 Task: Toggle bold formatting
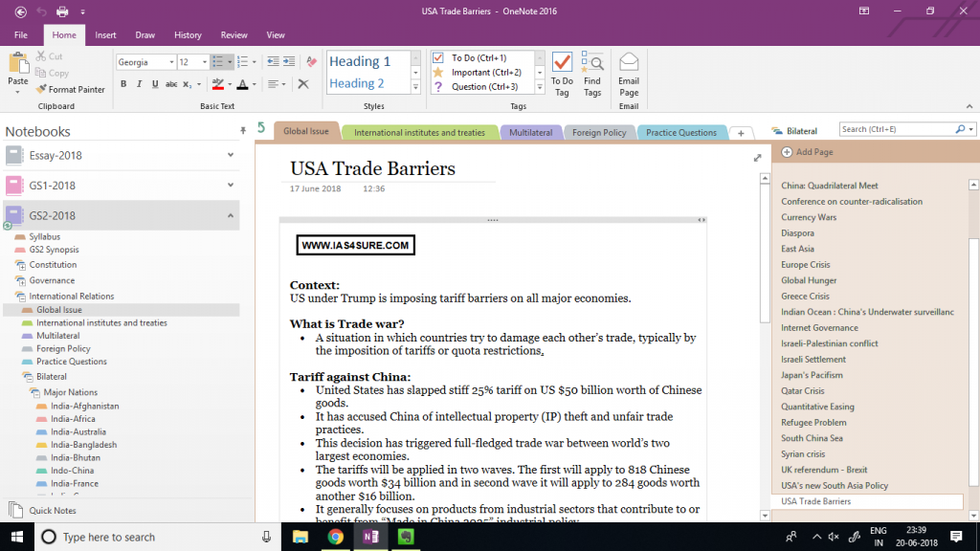[122, 84]
